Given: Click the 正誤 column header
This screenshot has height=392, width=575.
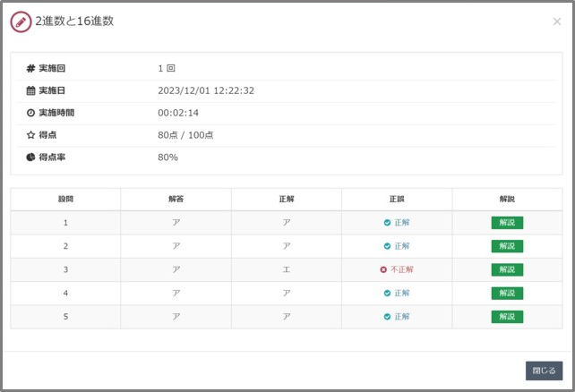Looking at the screenshot, I should (397, 200).
